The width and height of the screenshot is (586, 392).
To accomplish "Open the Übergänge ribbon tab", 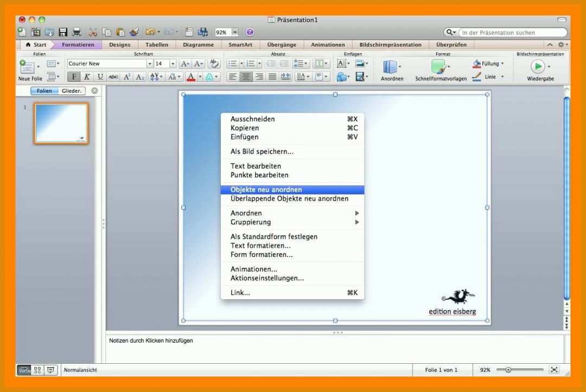I will pyautogui.click(x=282, y=44).
